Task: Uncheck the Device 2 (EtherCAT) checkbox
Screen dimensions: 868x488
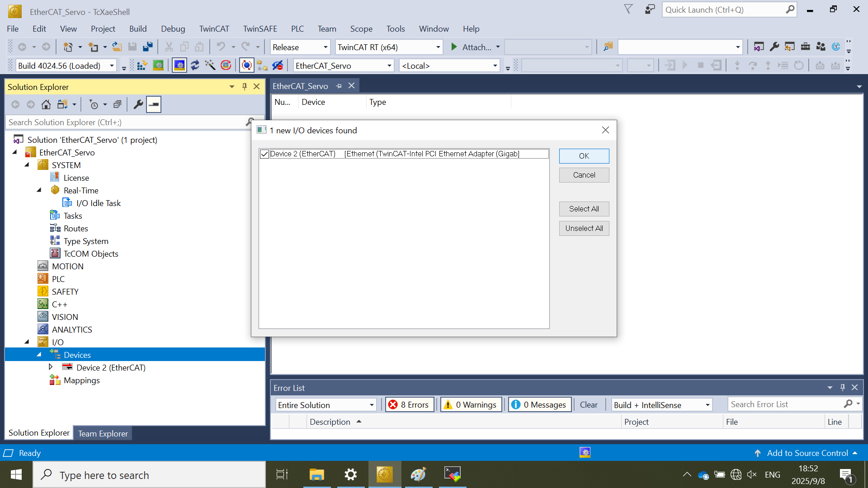Action: 264,154
